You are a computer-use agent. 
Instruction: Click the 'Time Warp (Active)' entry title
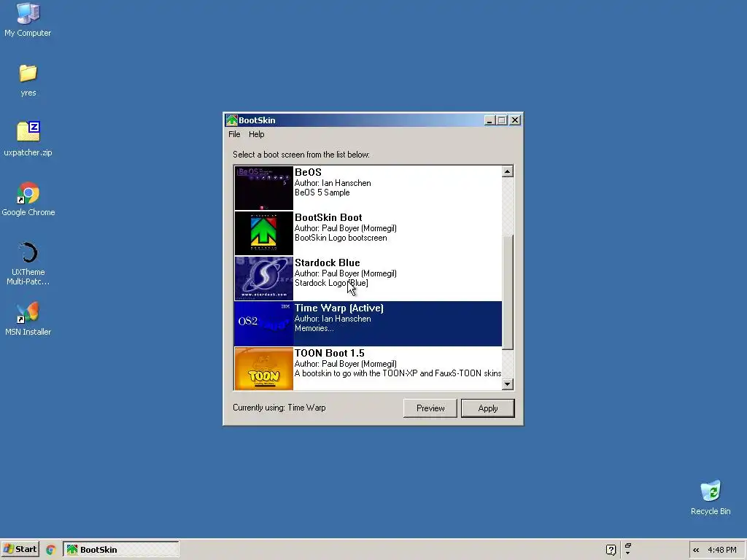[338, 308]
